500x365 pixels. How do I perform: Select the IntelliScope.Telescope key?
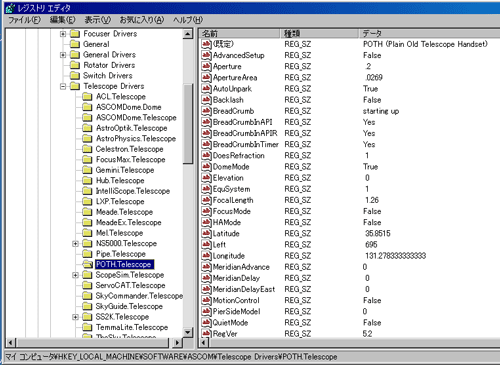tap(133, 191)
